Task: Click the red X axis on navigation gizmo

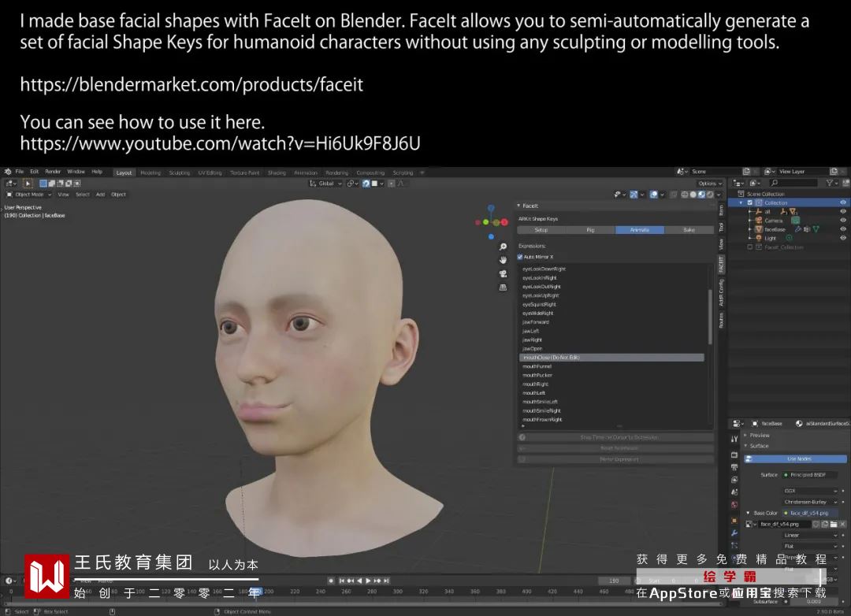Action: [504, 222]
